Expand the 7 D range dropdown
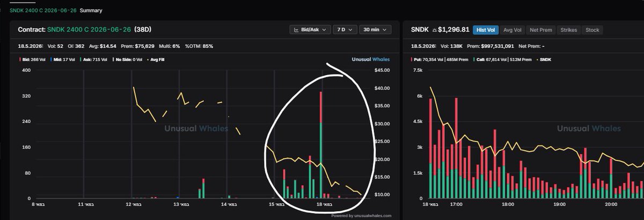Viewport: 644px width, 220px height. [x=345, y=30]
